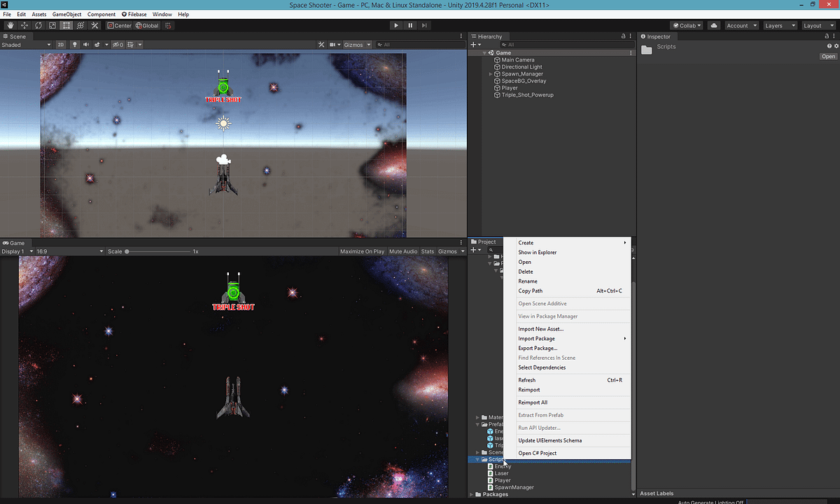This screenshot has height=504, width=840.
Task: Open the Layers dropdown
Action: (779, 25)
